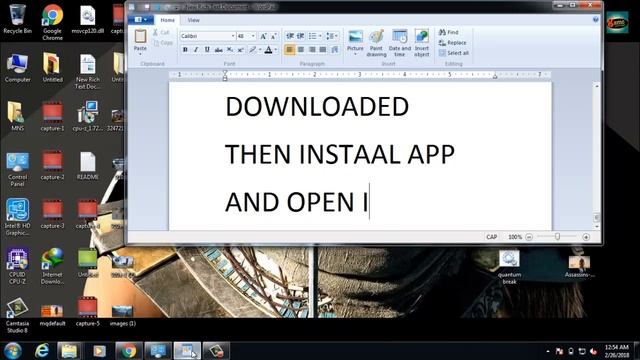This screenshot has width=640, height=360.
Task: Click Replace in Editing group
Action: click(x=452, y=43)
